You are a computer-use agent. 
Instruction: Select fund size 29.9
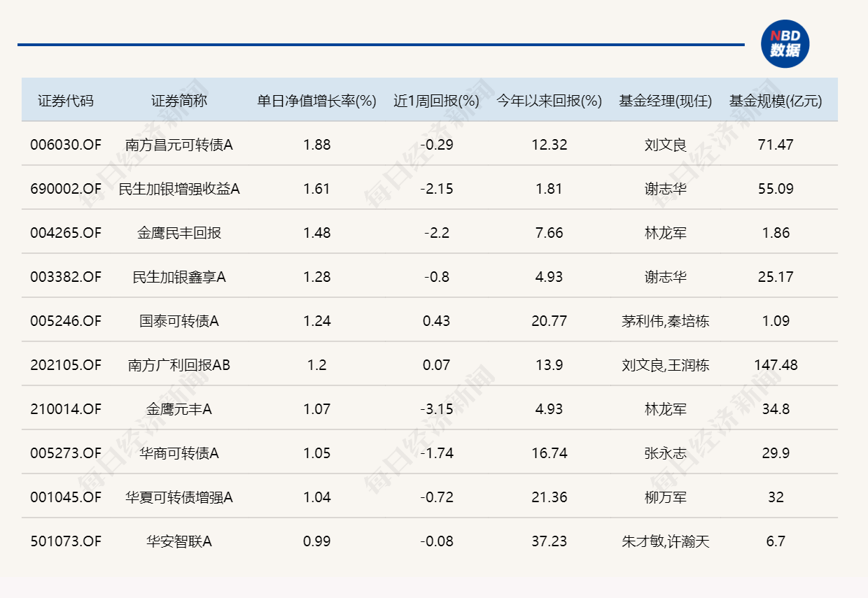pos(776,453)
